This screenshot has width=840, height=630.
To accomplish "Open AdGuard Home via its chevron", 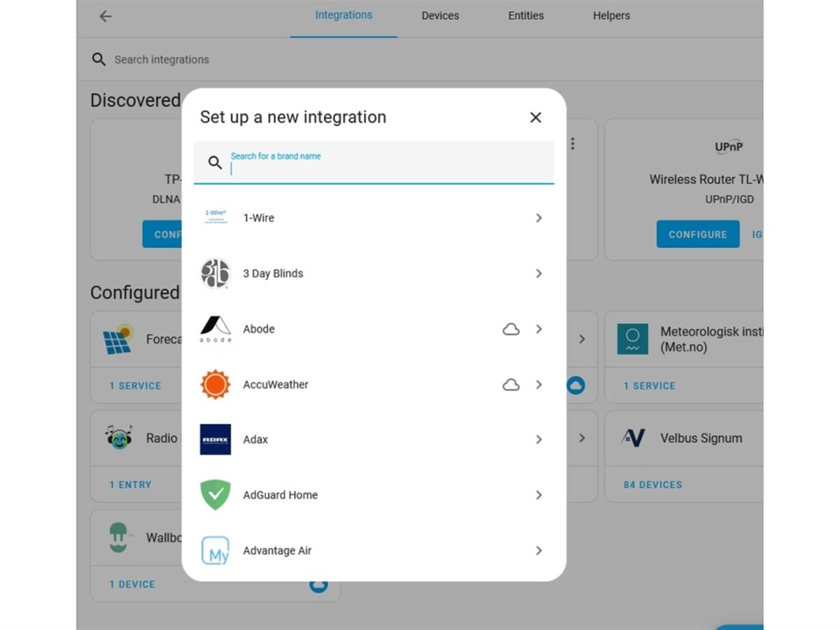I will tap(538, 495).
